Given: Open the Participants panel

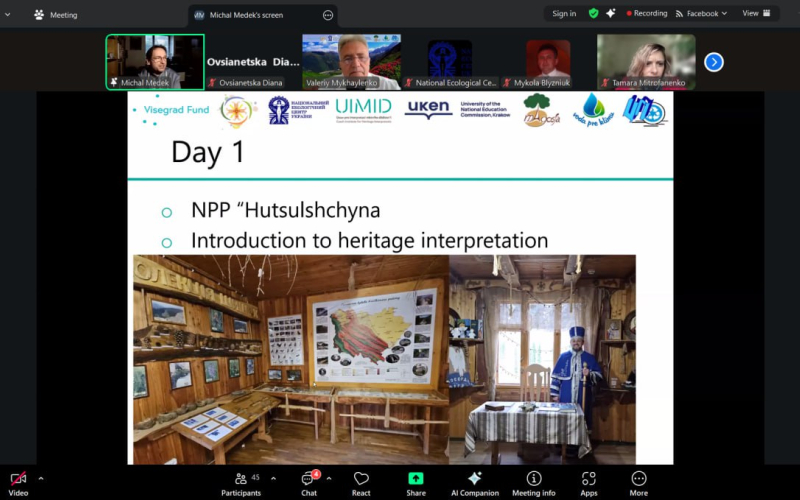Looking at the screenshot, I should click(240, 482).
